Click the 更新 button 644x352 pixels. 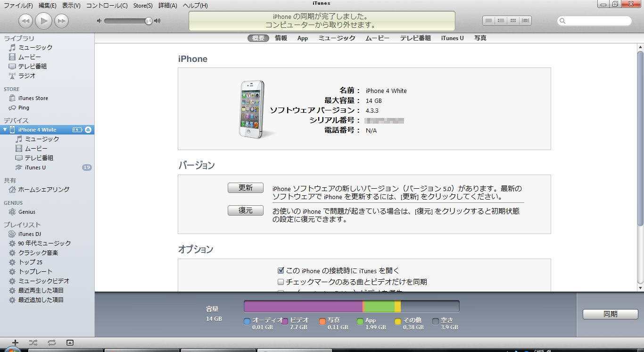[x=246, y=188]
